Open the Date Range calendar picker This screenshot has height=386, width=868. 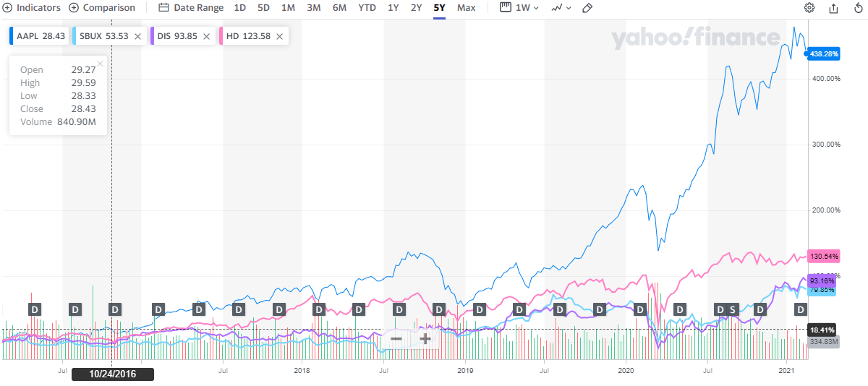190,8
